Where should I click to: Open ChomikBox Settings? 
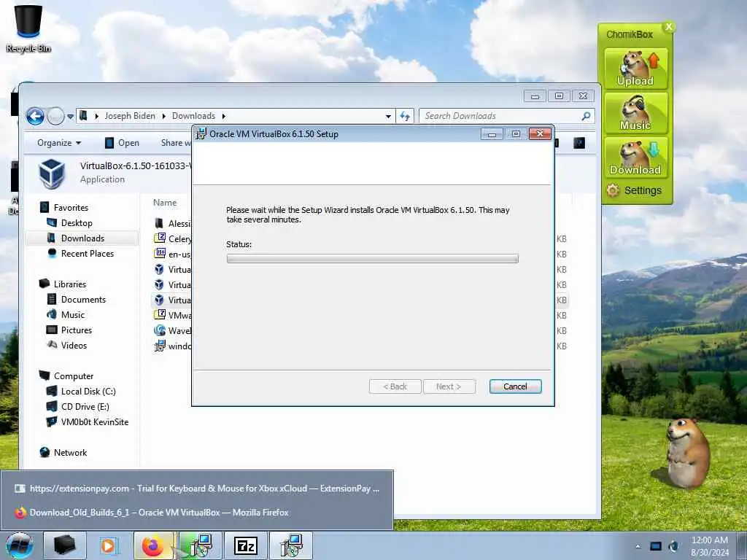[635, 190]
